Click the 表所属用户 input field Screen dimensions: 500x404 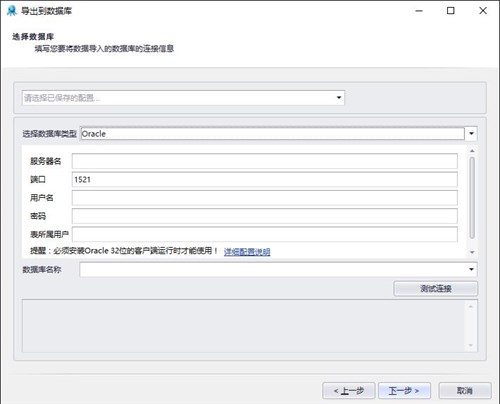tap(265, 234)
